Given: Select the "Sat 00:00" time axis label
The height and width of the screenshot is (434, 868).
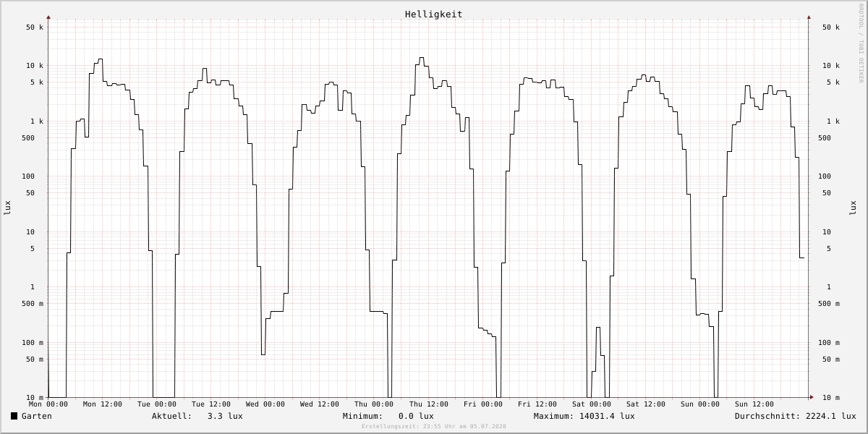Looking at the screenshot, I should 592,404.
